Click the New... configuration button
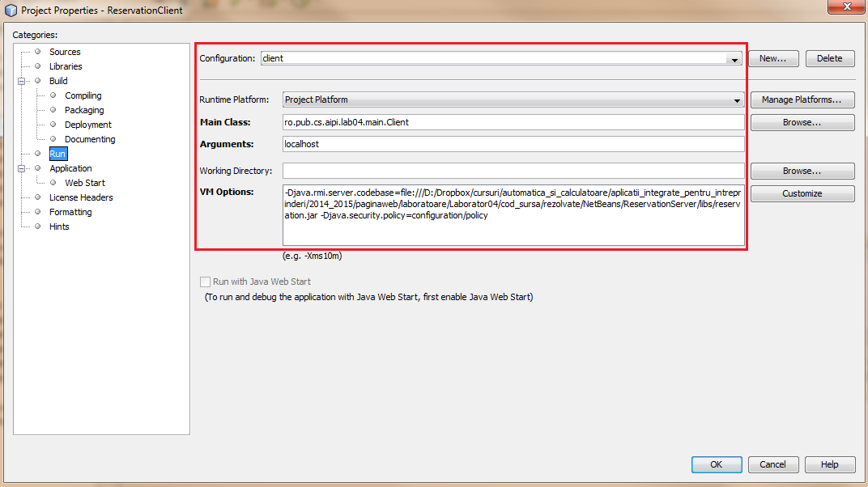Viewport: 868px width, 487px height. click(x=773, y=58)
